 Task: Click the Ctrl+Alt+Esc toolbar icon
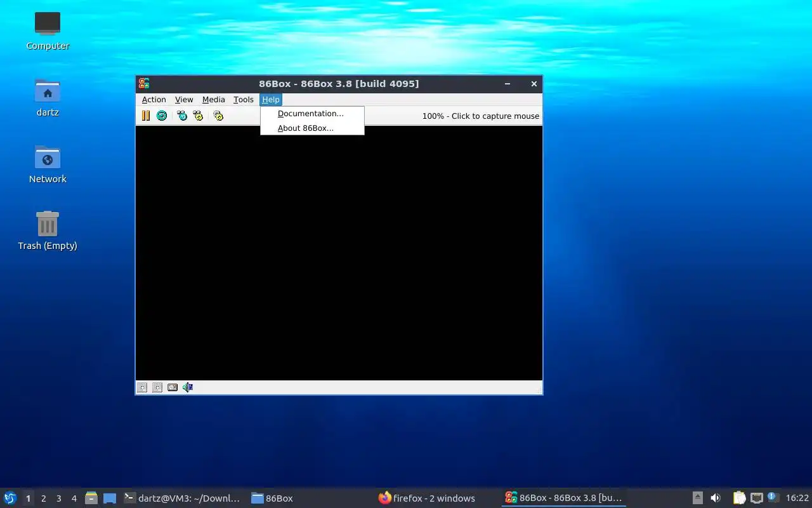point(198,116)
